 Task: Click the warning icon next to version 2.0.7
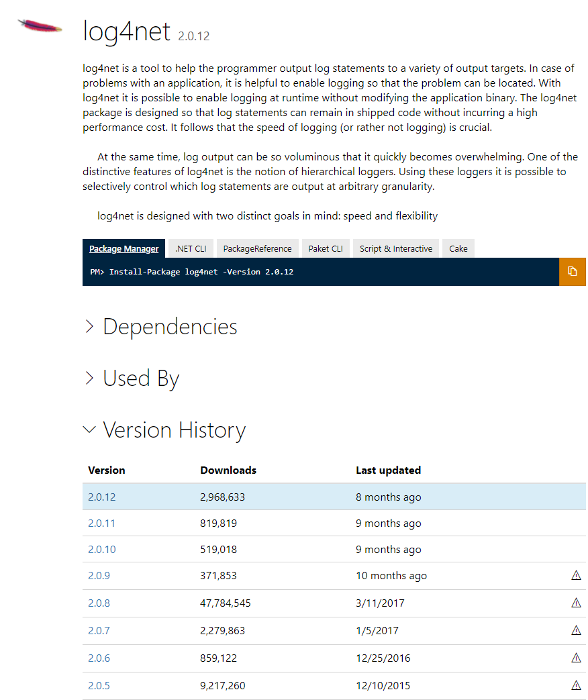click(x=576, y=630)
